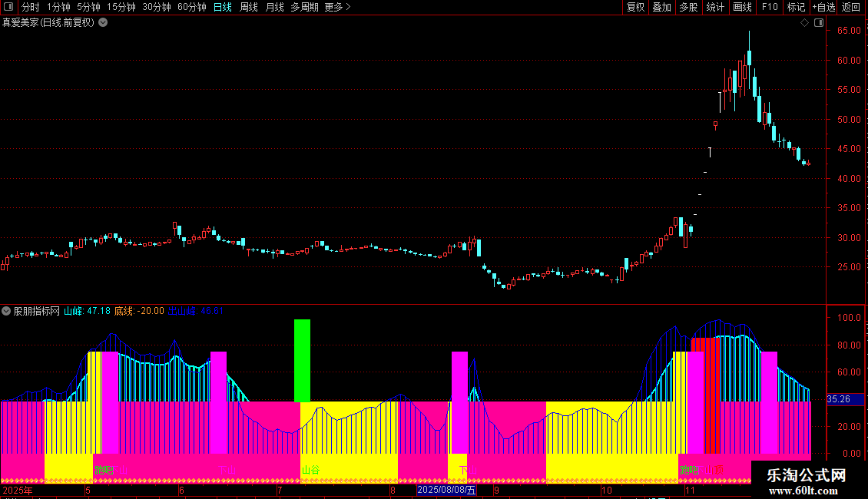The image size is (868, 499).
Task: Select the 30分钟 period
Action: click(157, 7)
